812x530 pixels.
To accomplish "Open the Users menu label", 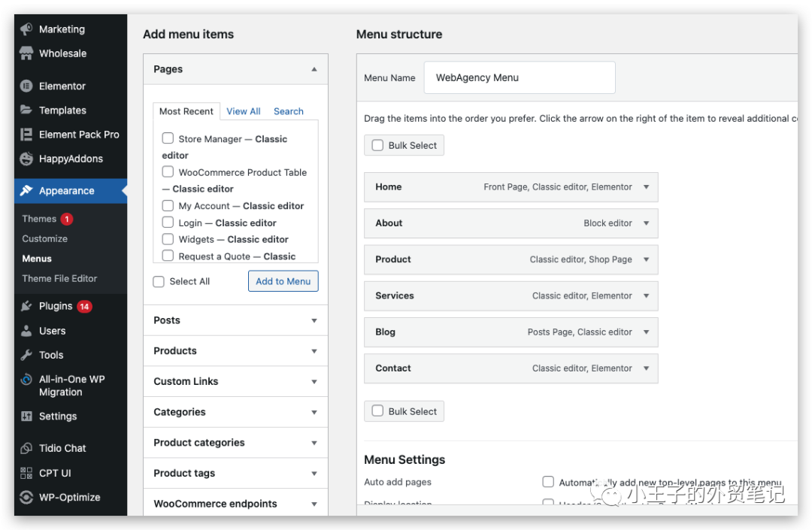I will [x=53, y=331].
